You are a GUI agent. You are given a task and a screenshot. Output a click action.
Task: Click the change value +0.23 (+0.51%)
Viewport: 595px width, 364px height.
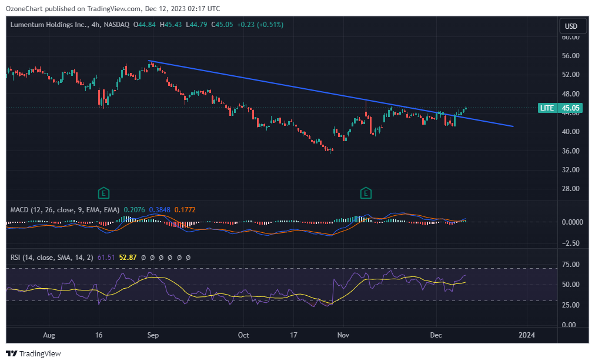(260, 25)
